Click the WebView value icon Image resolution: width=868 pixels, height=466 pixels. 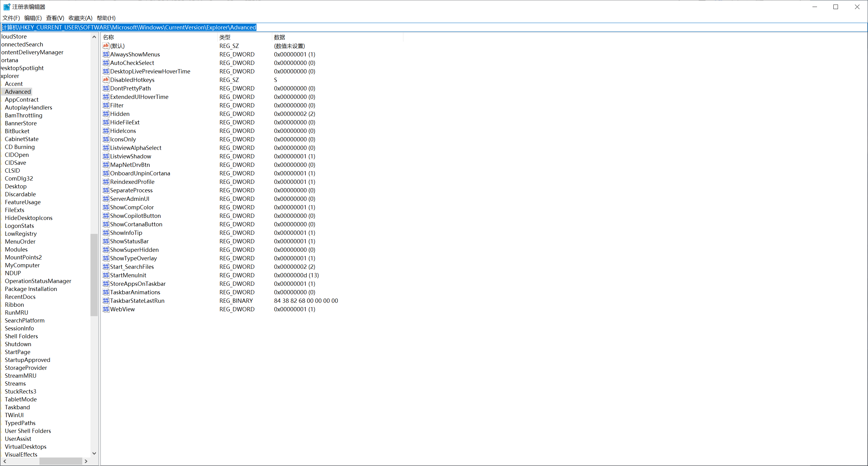[x=106, y=309]
